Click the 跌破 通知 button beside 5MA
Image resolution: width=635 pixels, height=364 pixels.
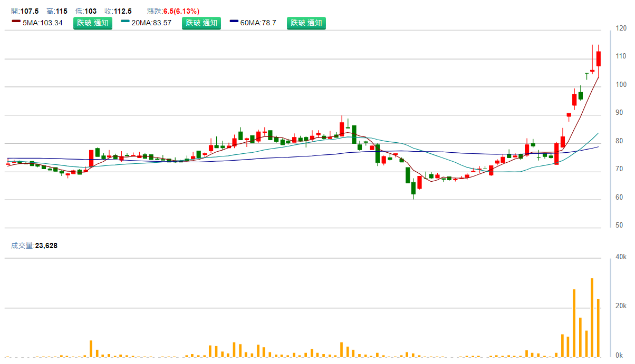click(x=92, y=23)
